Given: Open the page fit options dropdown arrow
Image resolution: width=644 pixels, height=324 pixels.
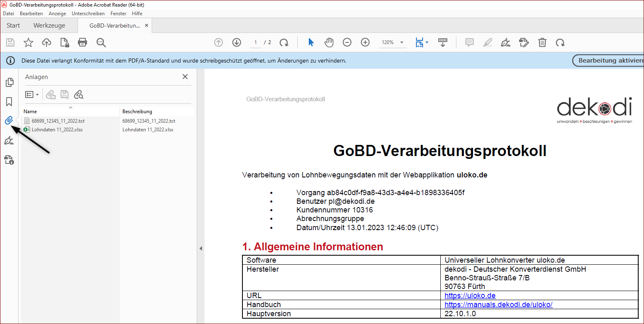Looking at the screenshot, I should (426, 42).
